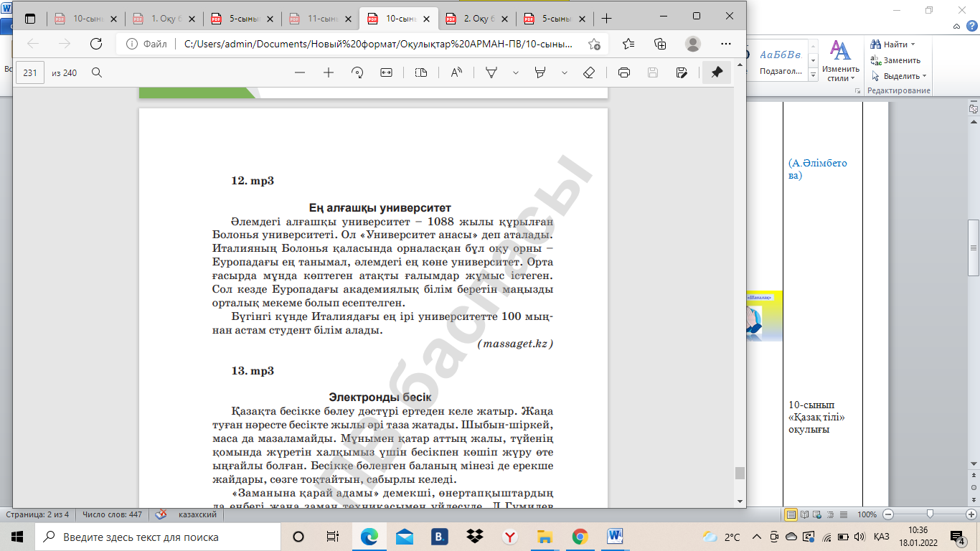This screenshot has width=980, height=551.
Task: Open Google Chrome from the taskbar
Action: [580, 537]
